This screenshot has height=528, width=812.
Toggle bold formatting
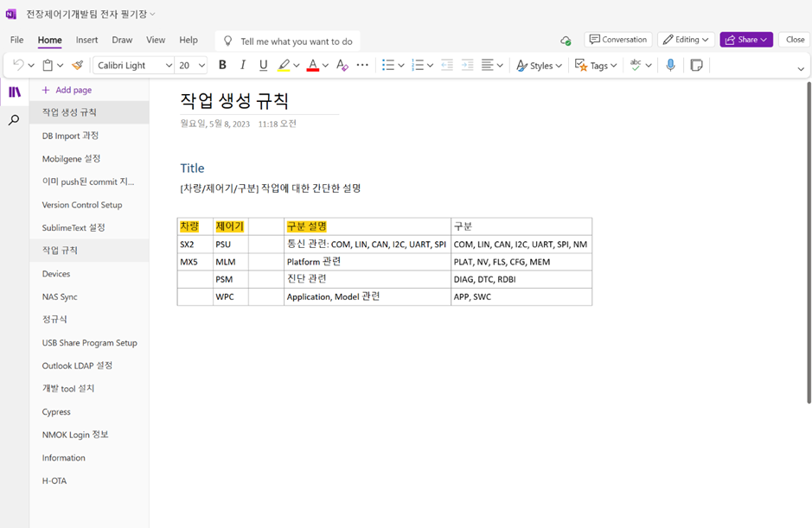tap(222, 65)
